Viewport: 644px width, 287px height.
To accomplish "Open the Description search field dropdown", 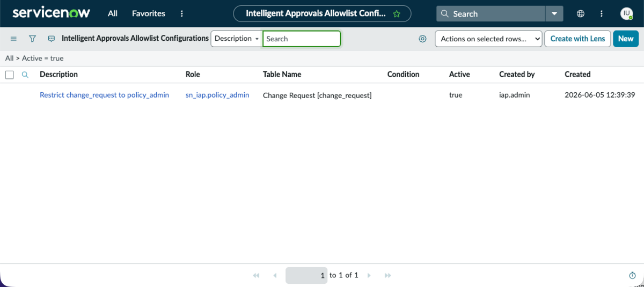I will [237, 39].
